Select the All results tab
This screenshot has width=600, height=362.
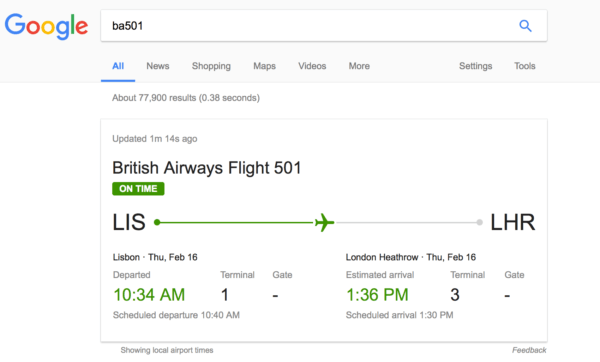click(118, 66)
